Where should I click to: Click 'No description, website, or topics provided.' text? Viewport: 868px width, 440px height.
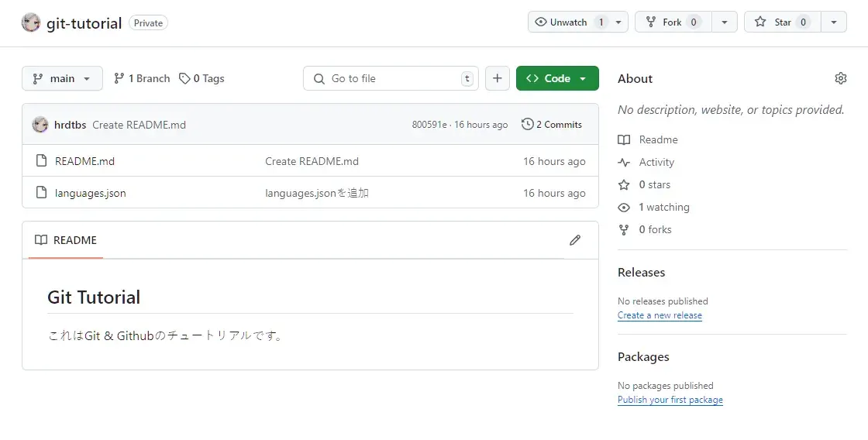tap(731, 109)
